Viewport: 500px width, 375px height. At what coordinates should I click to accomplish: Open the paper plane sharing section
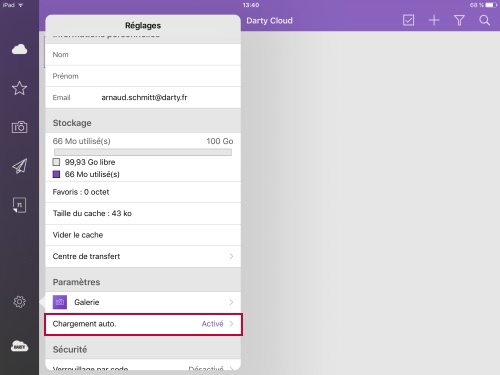click(x=19, y=166)
